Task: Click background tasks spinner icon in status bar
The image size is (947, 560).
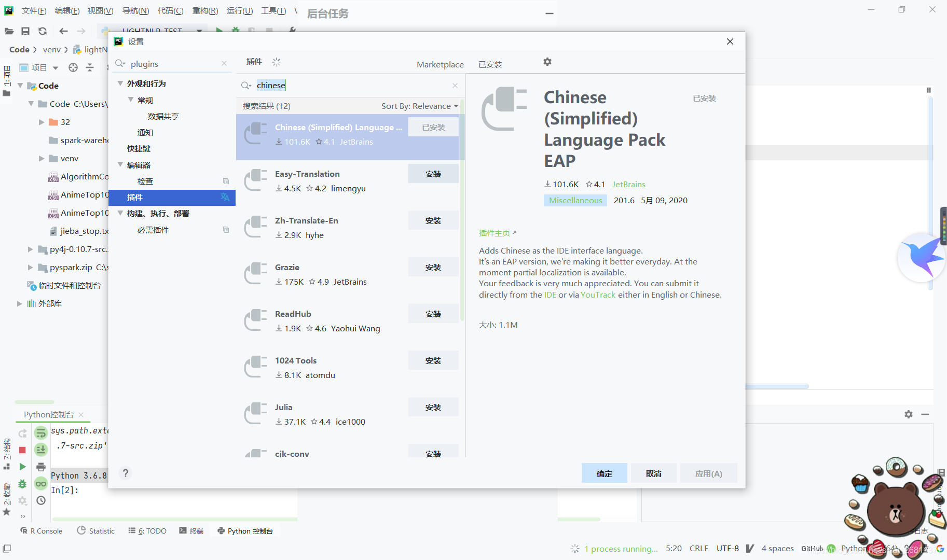Action: click(x=575, y=549)
